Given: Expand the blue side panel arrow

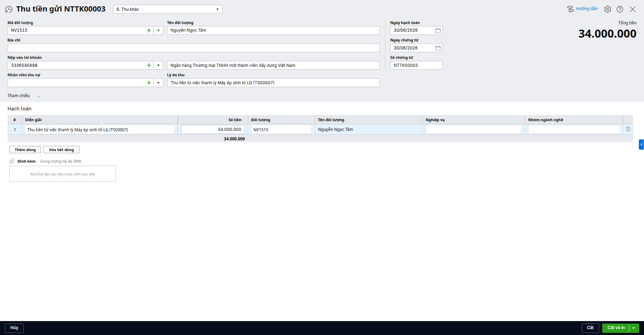Looking at the screenshot, I should coord(641,145).
